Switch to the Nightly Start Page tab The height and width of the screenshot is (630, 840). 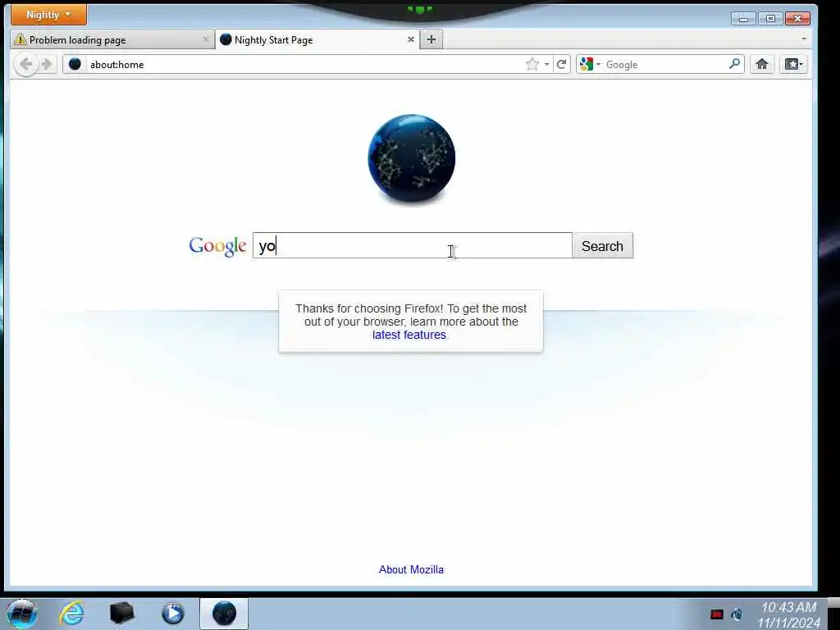click(317, 39)
